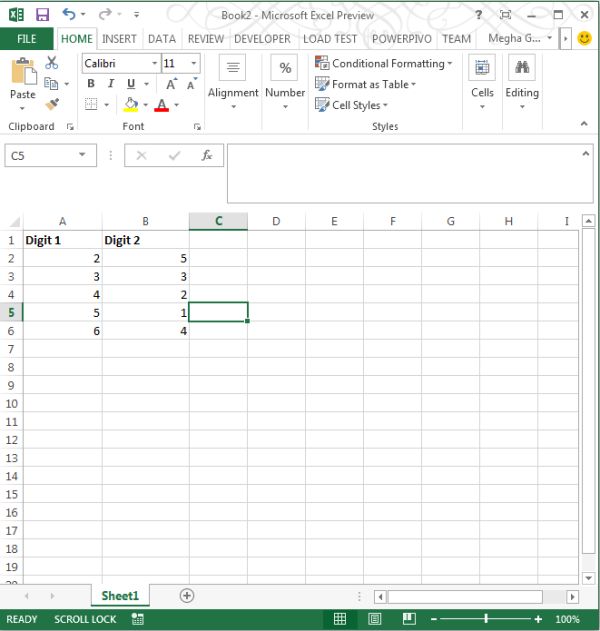The width and height of the screenshot is (600, 631).
Task: Open the font name dropdown
Action: click(x=155, y=63)
